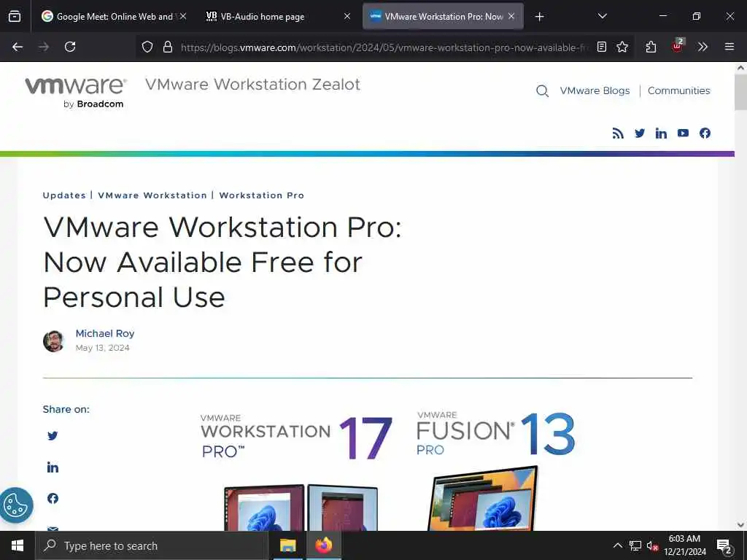Show more tools overflow chevron
The width and height of the screenshot is (747, 560).
click(703, 47)
